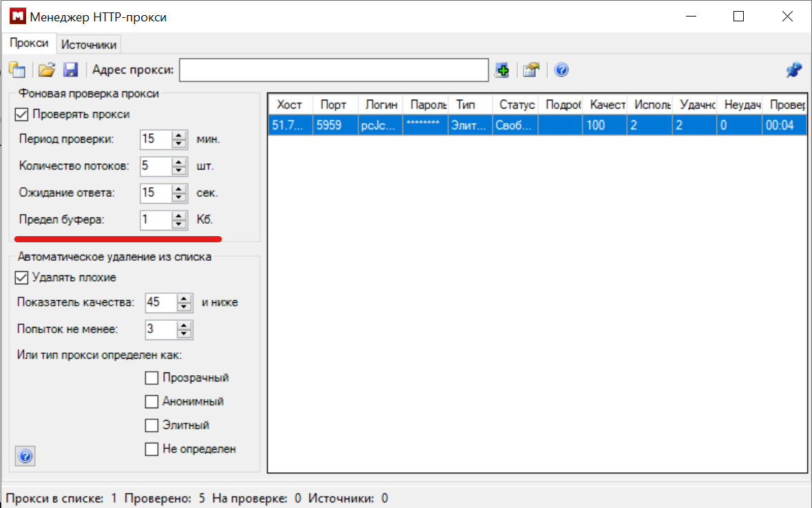Viewport: 812px width, 508px height.
Task: Click the toolbar help question mark icon
Action: click(561, 70)
